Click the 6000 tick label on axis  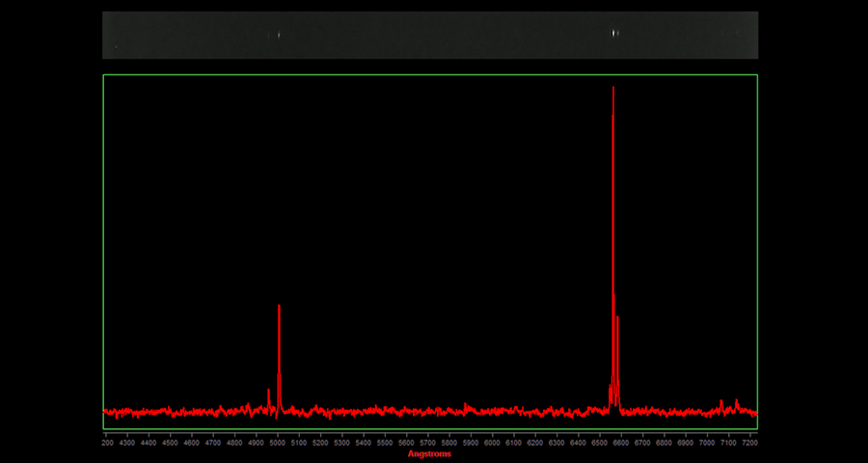(492, 443)
